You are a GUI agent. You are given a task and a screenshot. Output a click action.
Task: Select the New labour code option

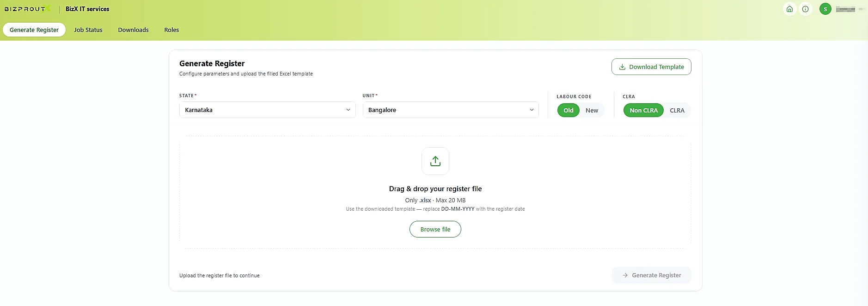[x=592, y=110]
